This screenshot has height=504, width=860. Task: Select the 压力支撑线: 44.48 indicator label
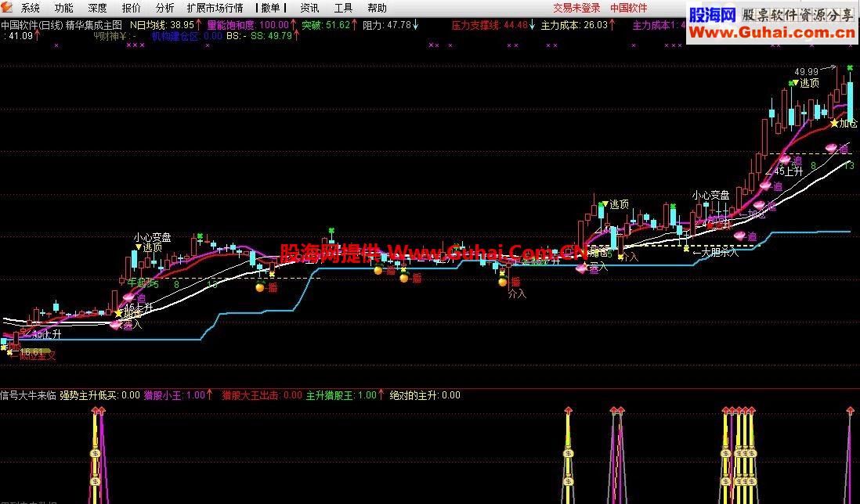(x=490, y=25)
